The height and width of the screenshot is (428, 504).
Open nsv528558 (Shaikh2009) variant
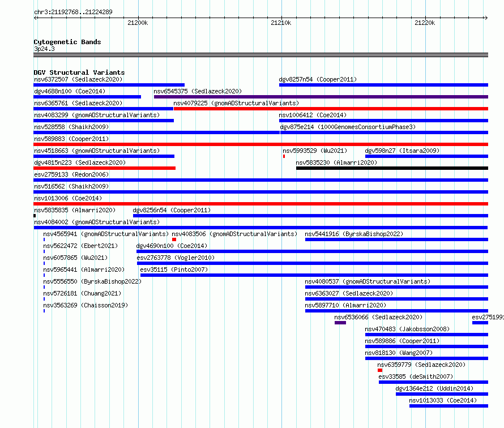coord(156,132)
